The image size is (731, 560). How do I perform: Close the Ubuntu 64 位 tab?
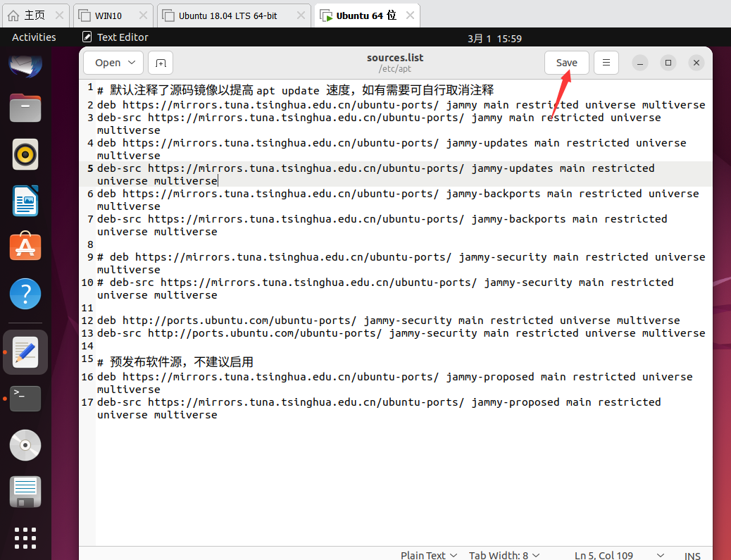(411, 15)
